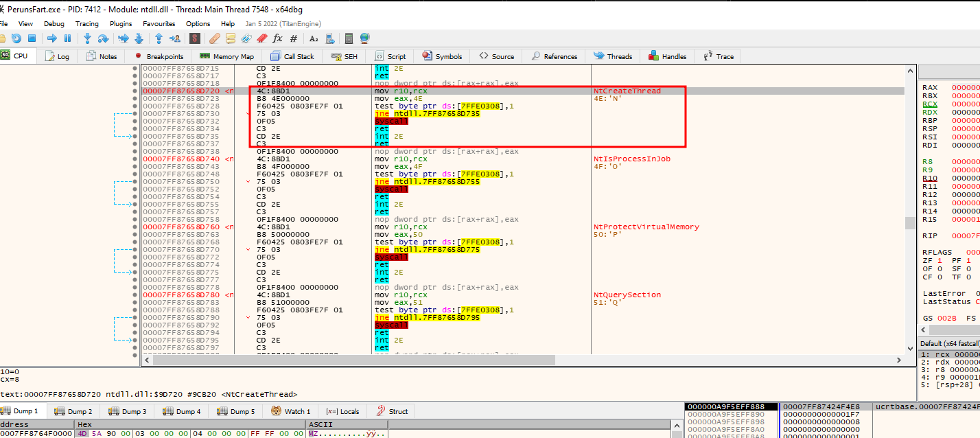Switch to the Memory Map tab
The width and height of the screenshot is (980, 438).
(227, 56)
